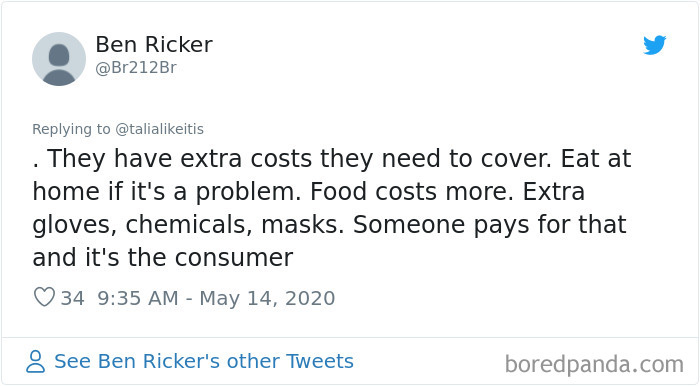This screenshot has height=386, width=700.
Task: Click the phrase Someone pays for that
Action: pyautogui.click(x=490, y=224)
